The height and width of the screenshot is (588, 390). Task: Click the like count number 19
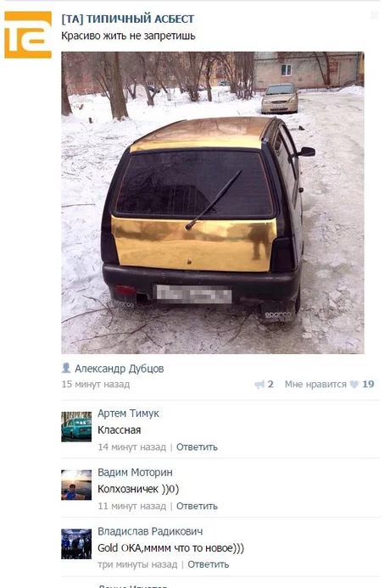[368, 384]
